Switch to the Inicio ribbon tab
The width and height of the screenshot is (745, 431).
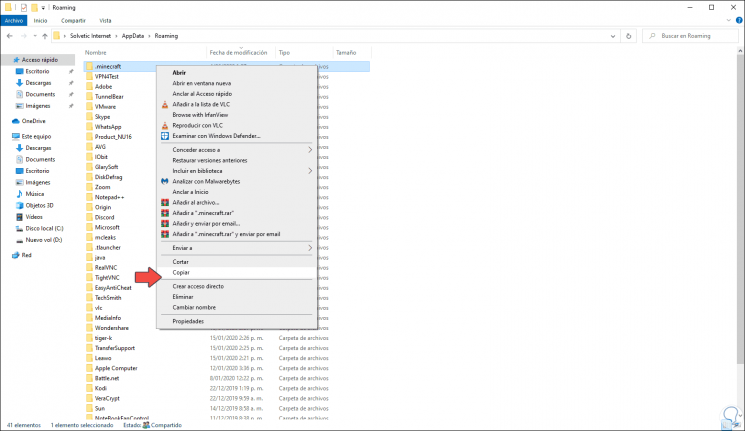(40, 20)
